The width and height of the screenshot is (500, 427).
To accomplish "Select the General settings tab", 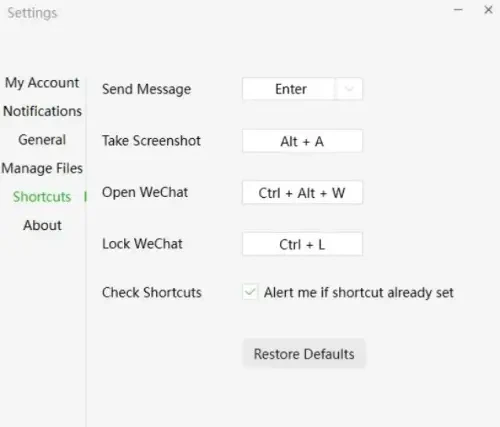I will click(x=42, y=140).
